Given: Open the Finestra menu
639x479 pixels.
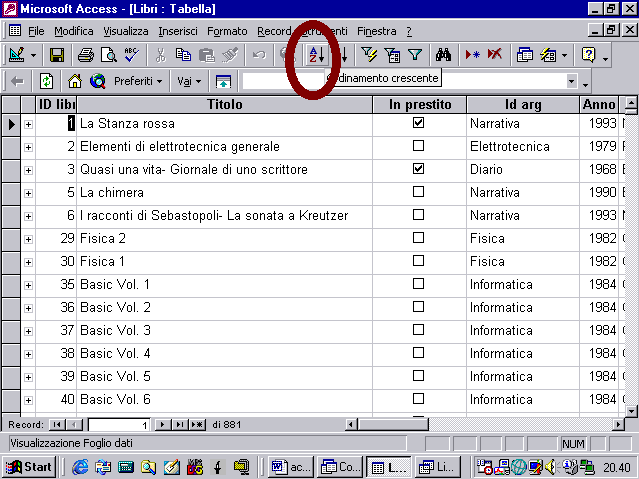Looking at the screenshot, I should tap(377, 31).
